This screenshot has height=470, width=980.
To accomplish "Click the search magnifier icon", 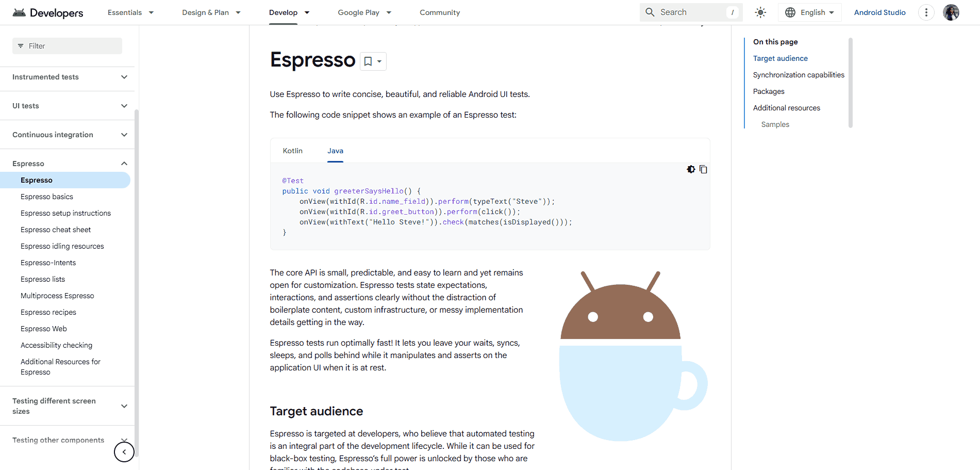I will pos(650,12).
